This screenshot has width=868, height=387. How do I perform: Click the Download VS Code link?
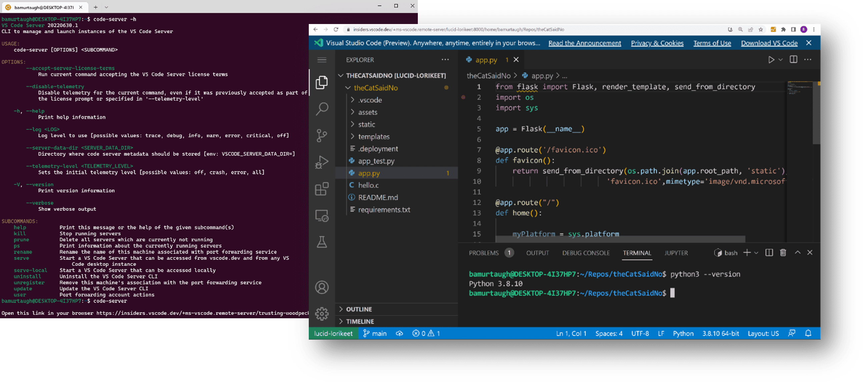tap(769, 43)
